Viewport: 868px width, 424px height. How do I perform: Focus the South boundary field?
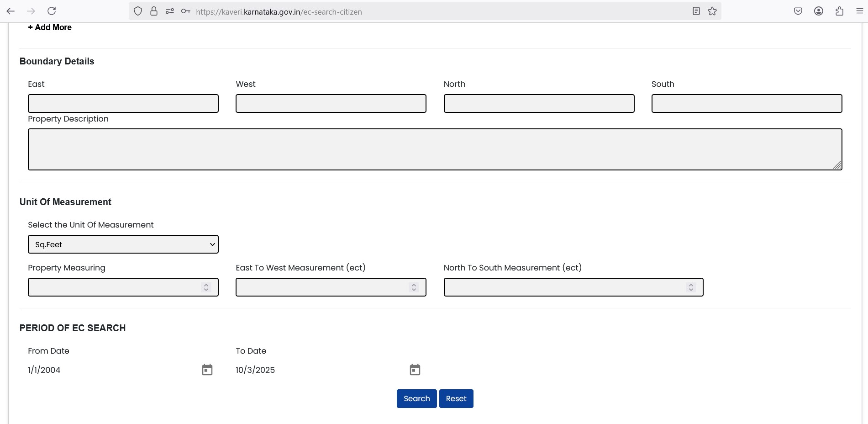(747, 103)
